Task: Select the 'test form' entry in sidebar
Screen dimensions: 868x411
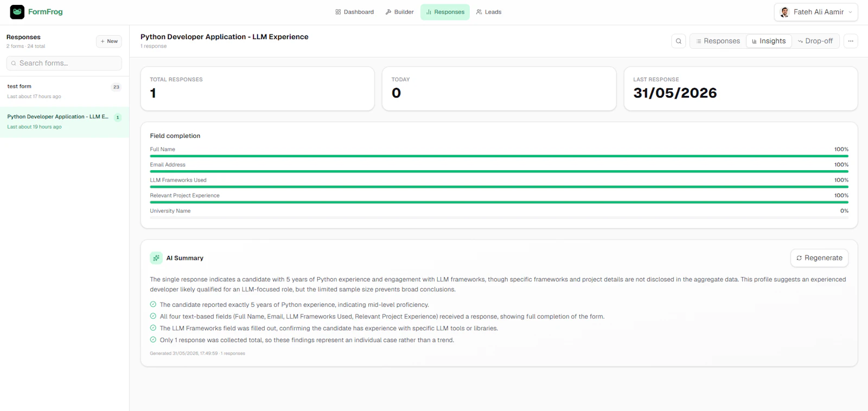Action: 65,91
